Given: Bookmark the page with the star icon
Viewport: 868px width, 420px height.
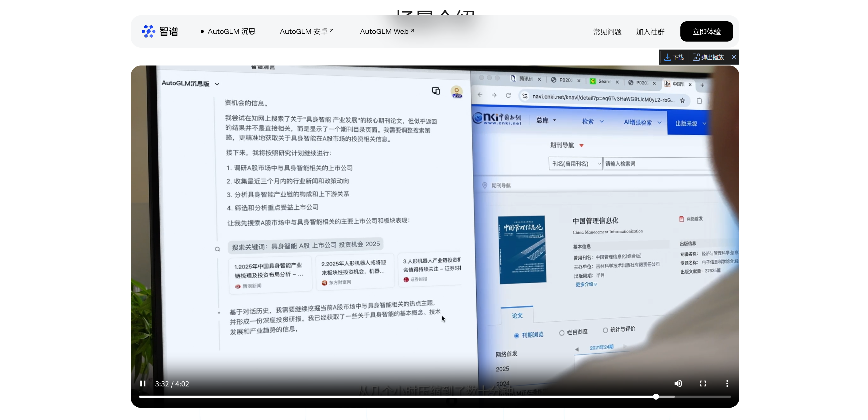Looking at the screenshot, I should pos(682,100).
